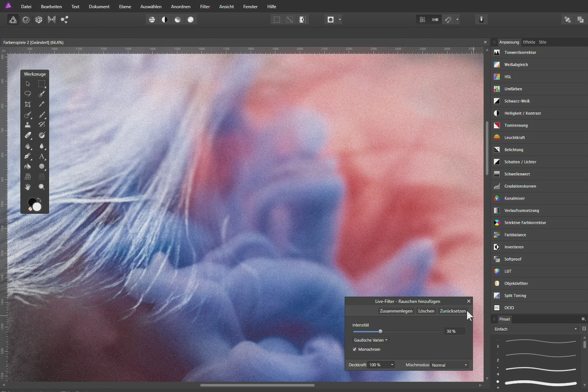Open the snapping options dropdown arrow
588x392 pixels.
click(457, 20)
